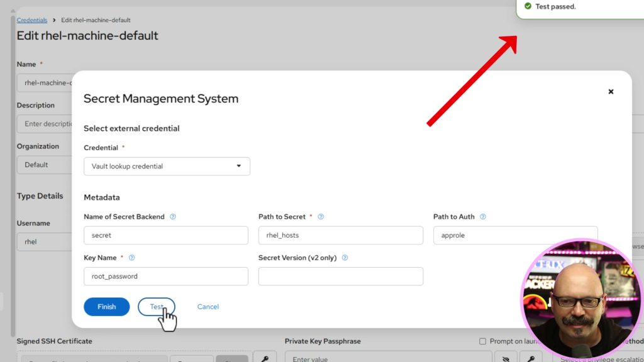Focus the Path to Secret field containing rhel_hosts
This screenshot has width=644, height=362.
coord(340,235)
